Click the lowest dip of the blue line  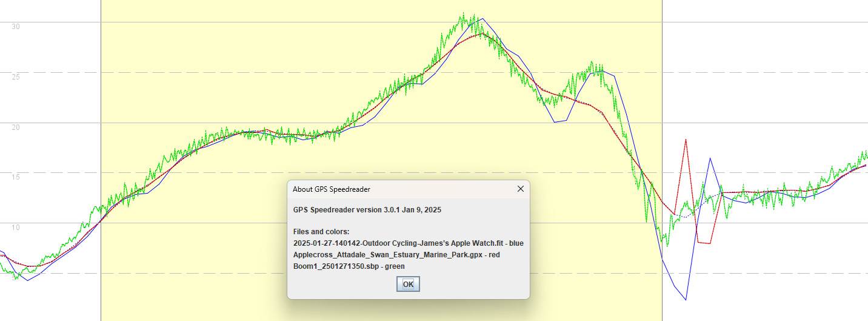tap(686, 299)
